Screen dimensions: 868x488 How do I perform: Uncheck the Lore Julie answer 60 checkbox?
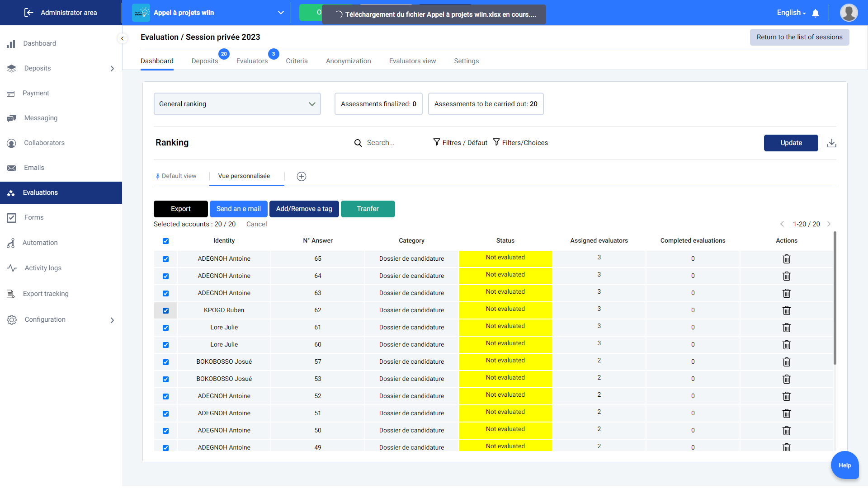165,345
